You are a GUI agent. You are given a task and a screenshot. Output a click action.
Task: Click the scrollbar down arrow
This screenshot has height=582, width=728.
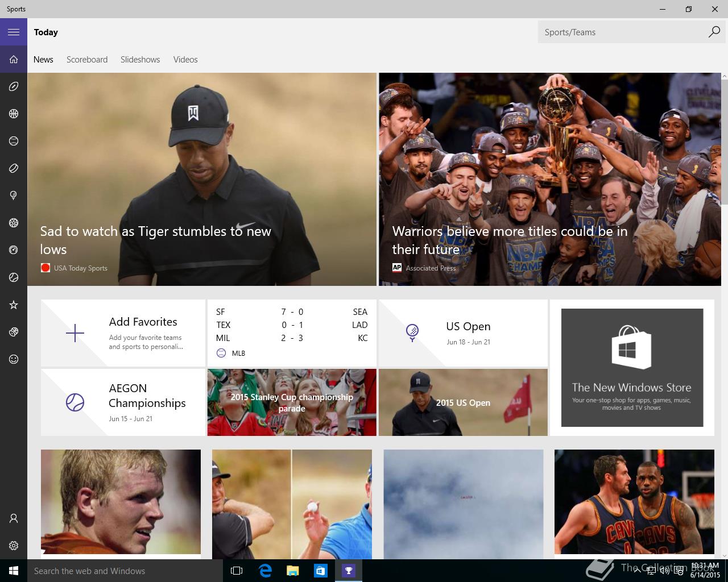(725, 555)
